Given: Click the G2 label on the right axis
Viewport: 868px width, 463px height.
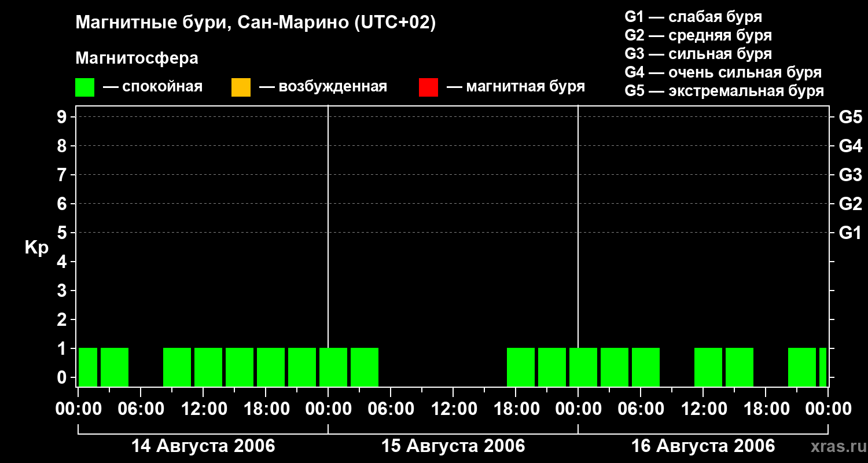Looking at the screenshot, I should point(851,204).
